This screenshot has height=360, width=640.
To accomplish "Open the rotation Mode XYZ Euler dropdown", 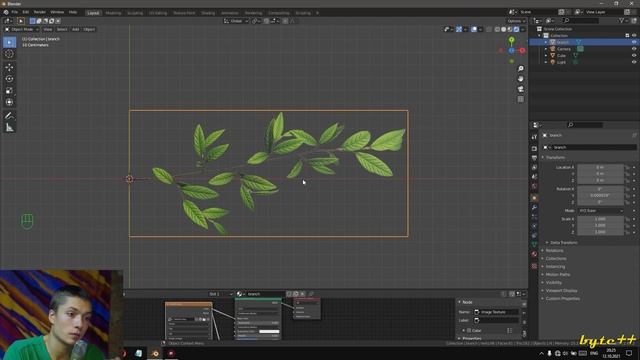I will tap(601, 211).
